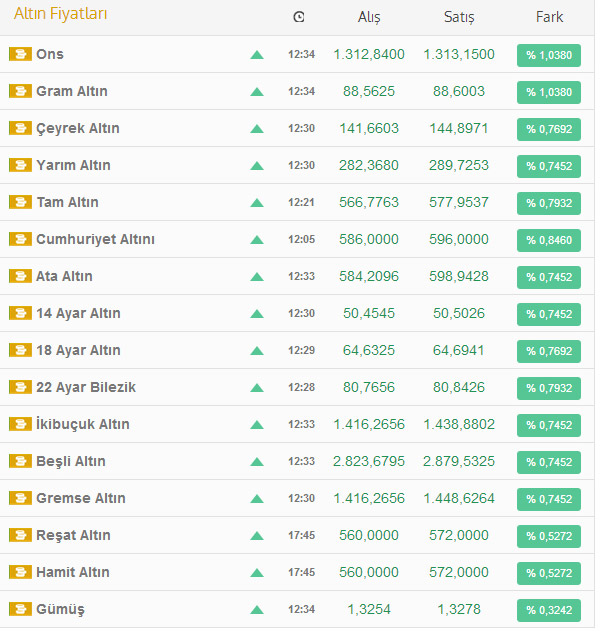Screen dimensions: 604x633
Task: Click the green up arrow in Reşat Altın row
Action: [x=257, y=536]
